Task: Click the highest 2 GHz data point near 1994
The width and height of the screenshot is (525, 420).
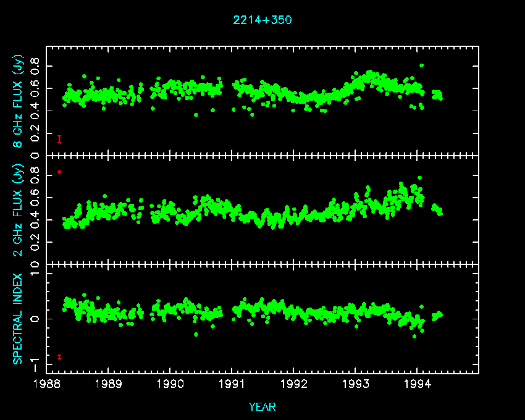Action: click(419, 178)
